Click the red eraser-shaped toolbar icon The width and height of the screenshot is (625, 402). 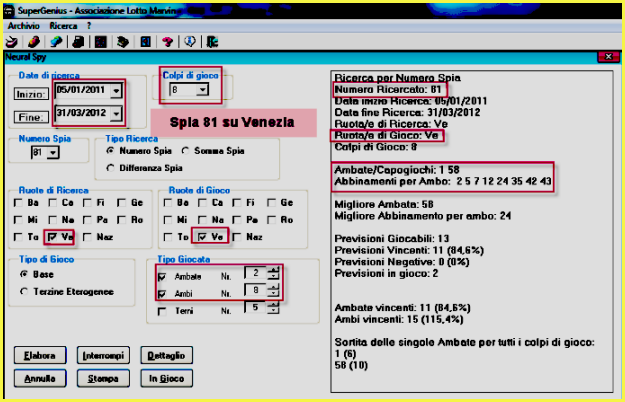33,41
